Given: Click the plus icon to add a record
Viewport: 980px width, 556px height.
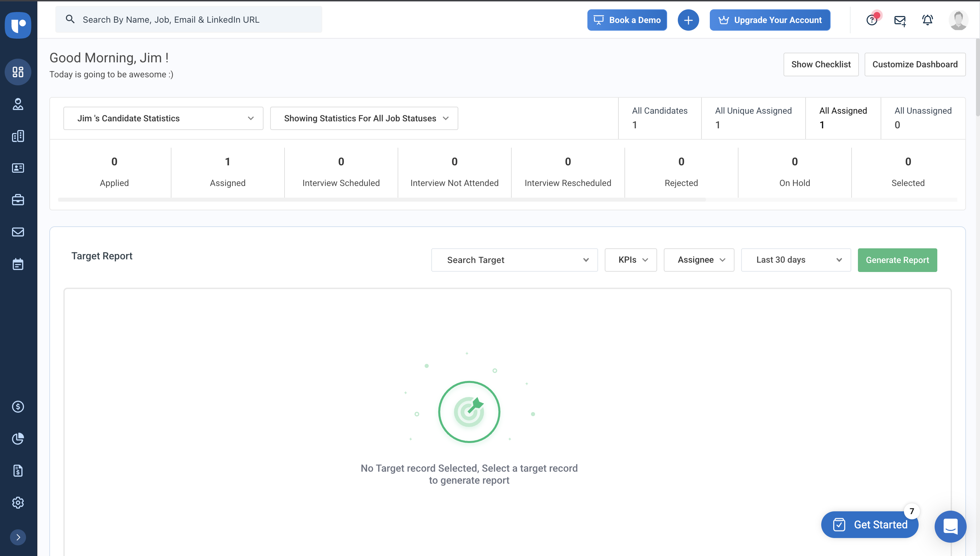Looking at the screenshot, I should (688, 20).
